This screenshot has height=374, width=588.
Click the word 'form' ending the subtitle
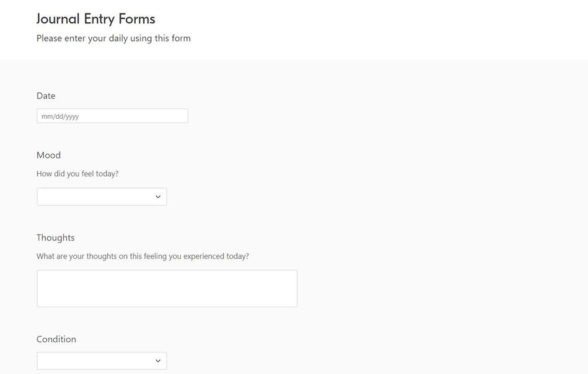(x=181, y=39)
